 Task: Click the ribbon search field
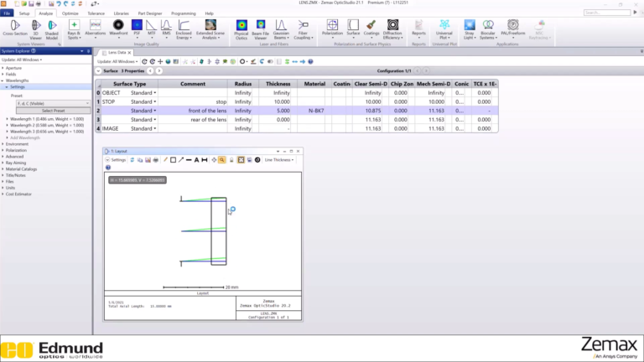click(x=607, y=13)
